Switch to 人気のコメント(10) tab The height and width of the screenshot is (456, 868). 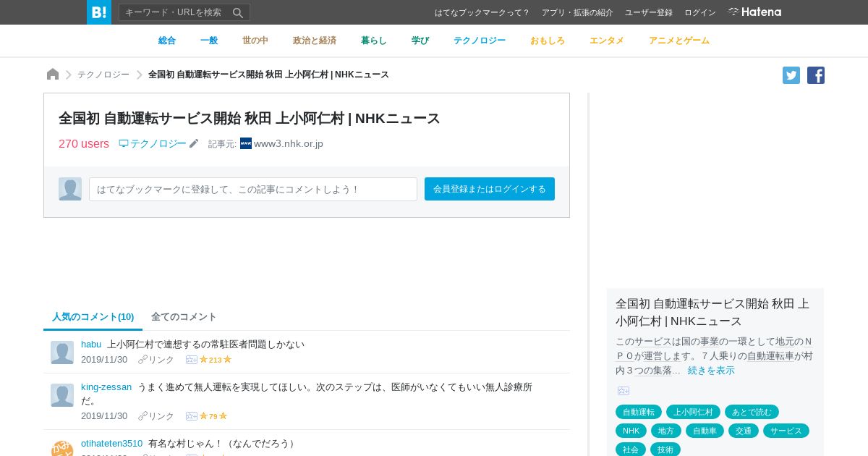(x=93, y=317)
